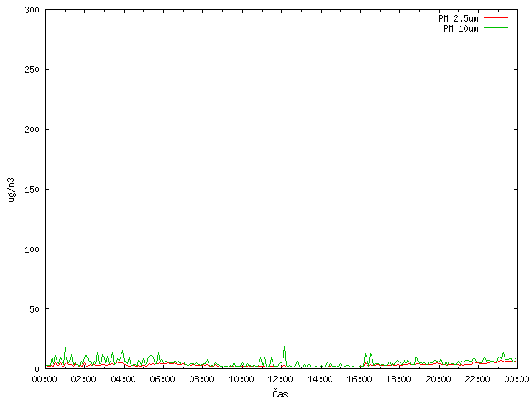Click the 14:00 time label
532x399 pixels.
pos(320,379)
